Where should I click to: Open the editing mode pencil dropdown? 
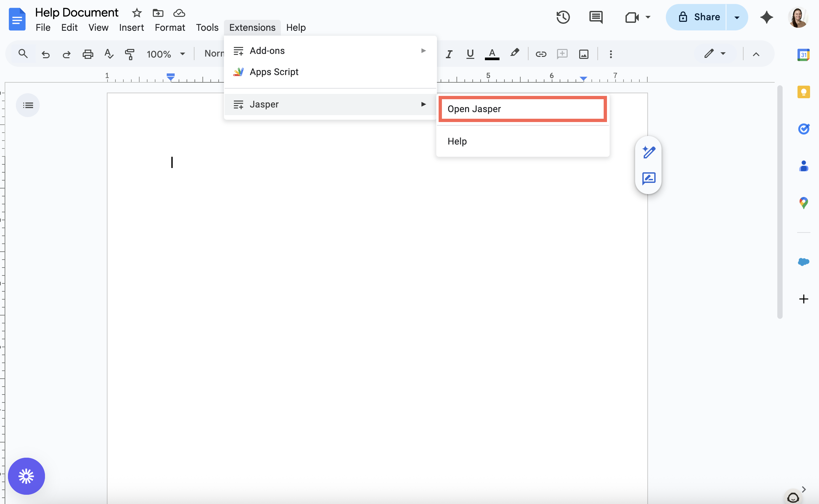(x=714, y=54)
